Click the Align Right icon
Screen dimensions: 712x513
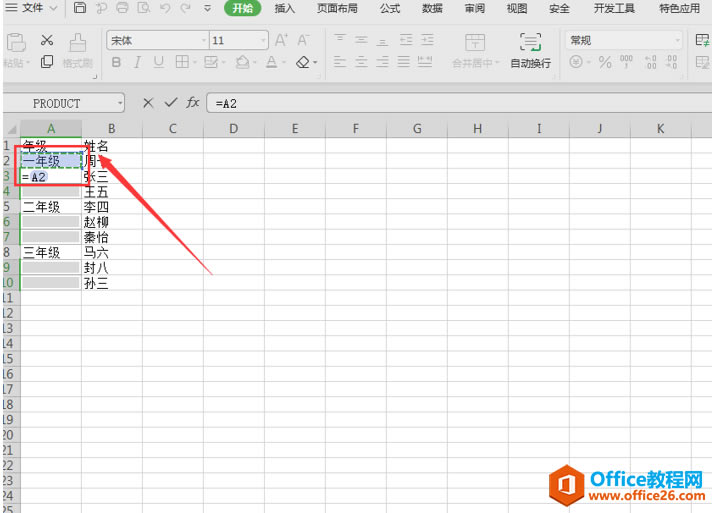382,62
